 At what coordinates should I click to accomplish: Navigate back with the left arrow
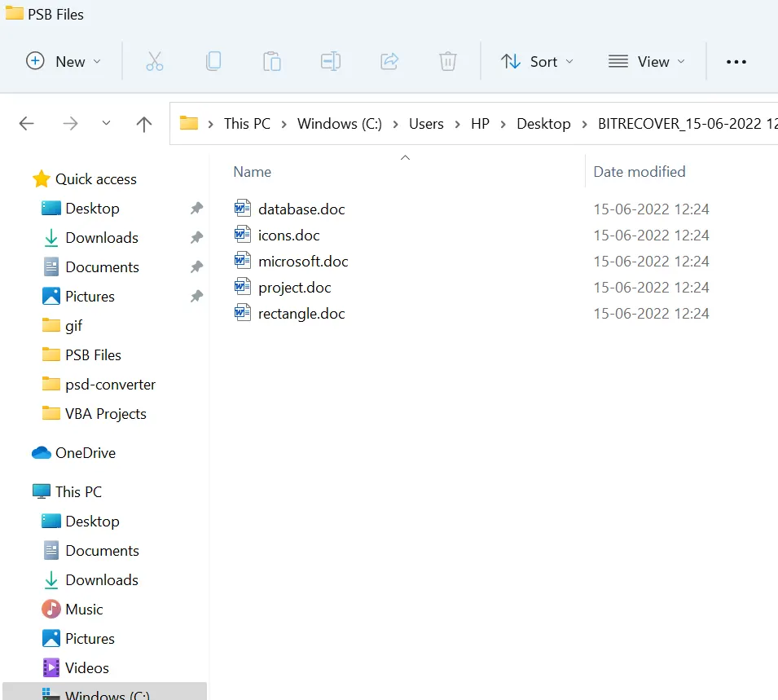click(27, 124)
